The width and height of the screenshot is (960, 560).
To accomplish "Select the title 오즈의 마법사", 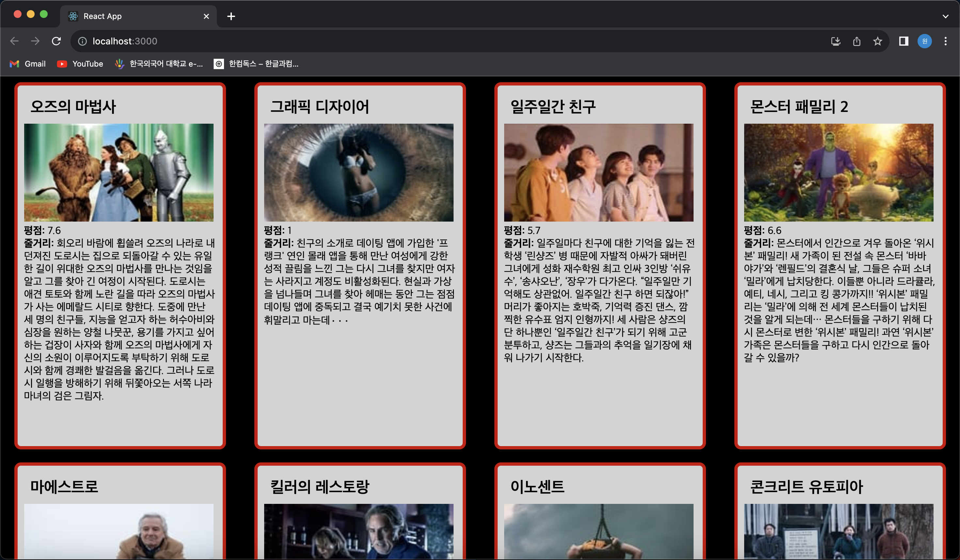I will (x=73, y=107).
